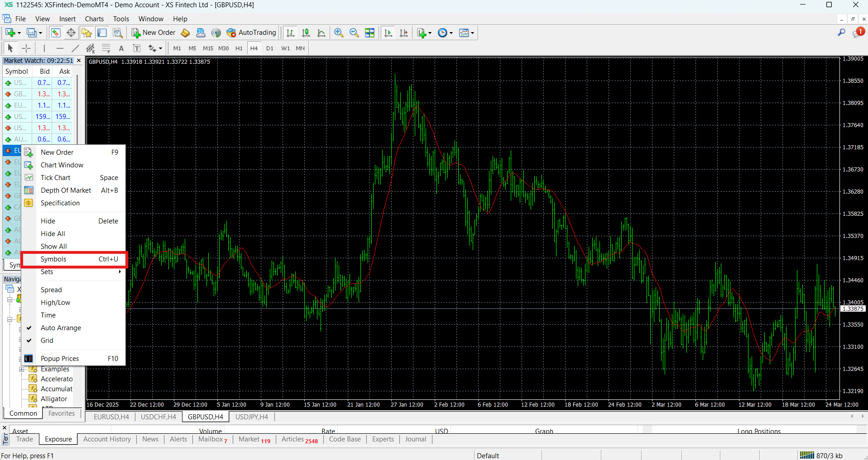Viewport: 868px width, 460px height.
Task: Select Hide All in context menu
Action: pos(73,234)
